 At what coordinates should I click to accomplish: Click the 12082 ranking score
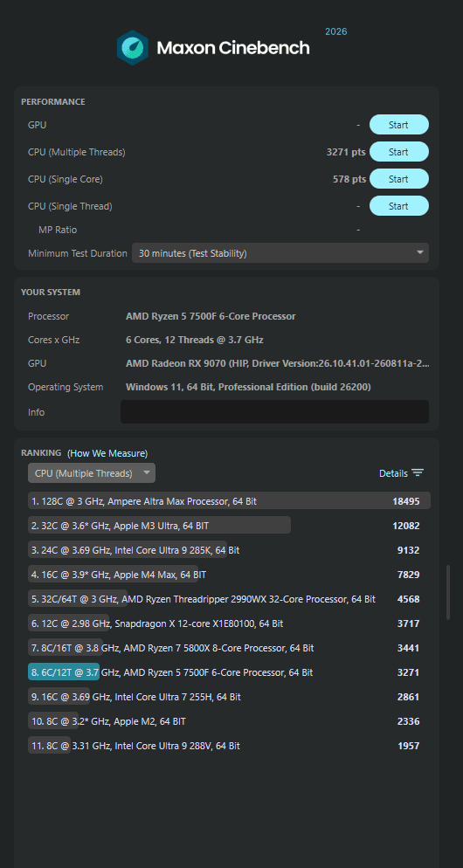tap(406, 526)
